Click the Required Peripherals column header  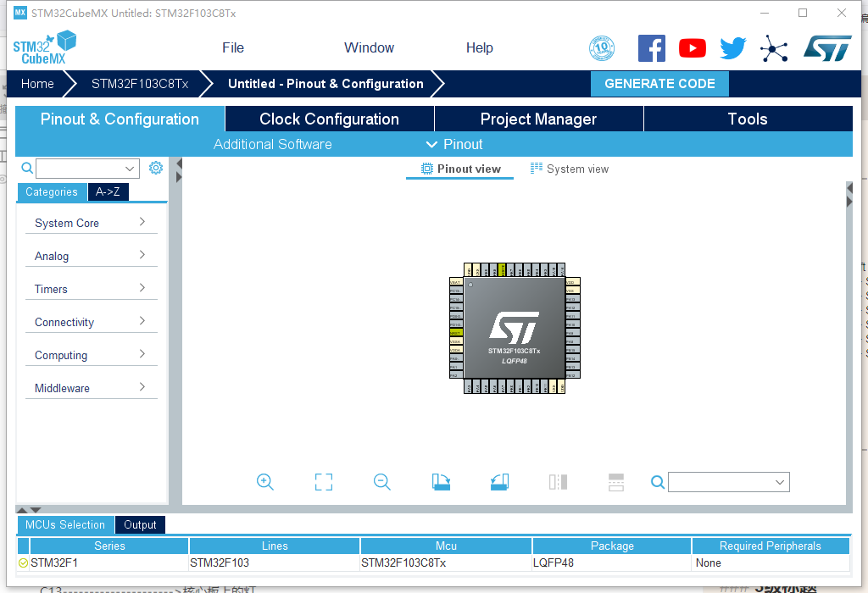point(770,546)
